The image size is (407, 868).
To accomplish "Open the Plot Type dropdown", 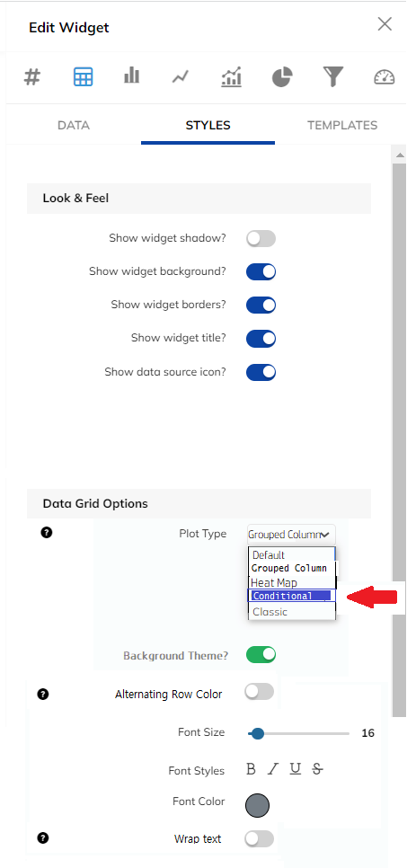I will tap(291, 535).
